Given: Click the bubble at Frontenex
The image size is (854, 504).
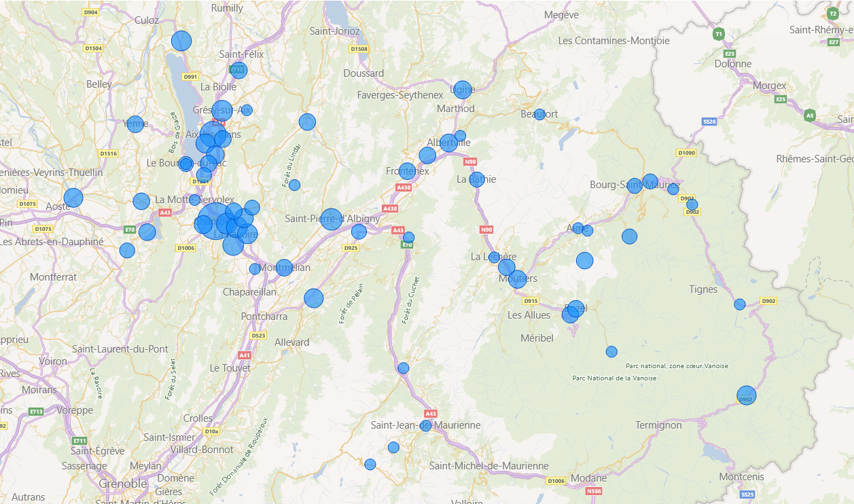Looking at the screenshot, I should point(407,171).
